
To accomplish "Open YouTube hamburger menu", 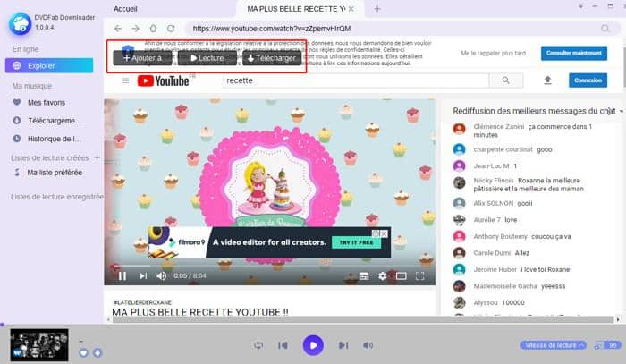I will (125, 80).
